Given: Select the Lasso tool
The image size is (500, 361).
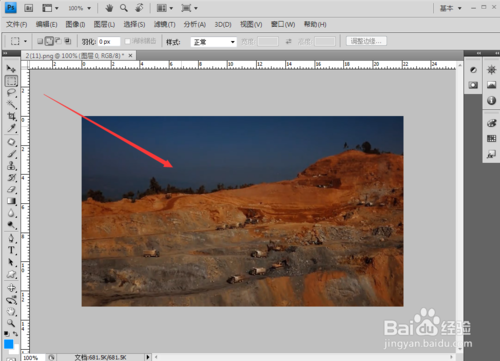Looking at the screenshot, I should click(11, 93).
